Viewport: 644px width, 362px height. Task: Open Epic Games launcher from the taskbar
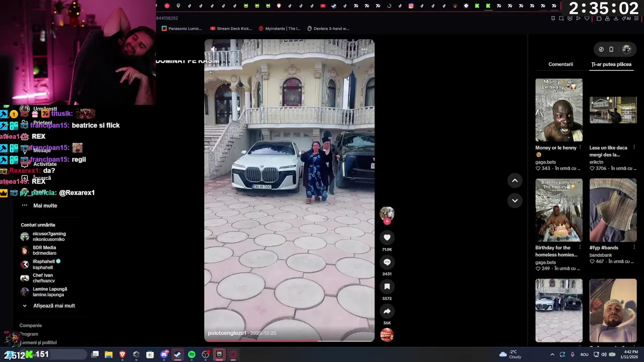click(x=219, y=354)
